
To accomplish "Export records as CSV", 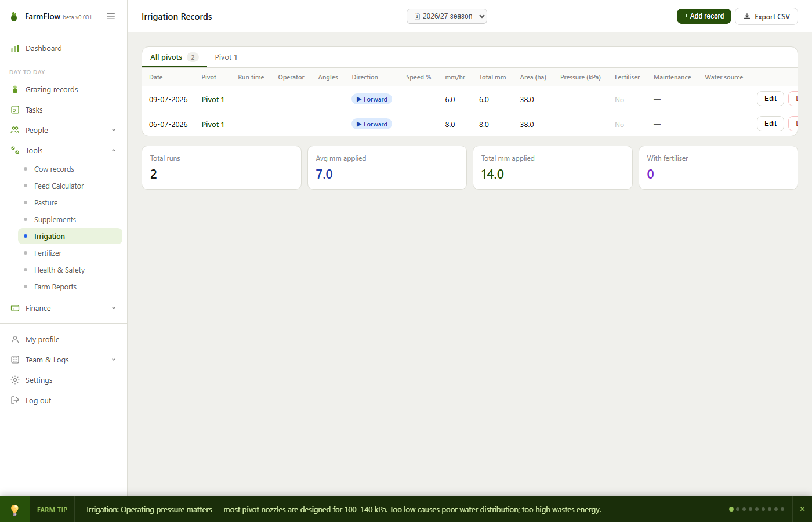I will 766,16.
